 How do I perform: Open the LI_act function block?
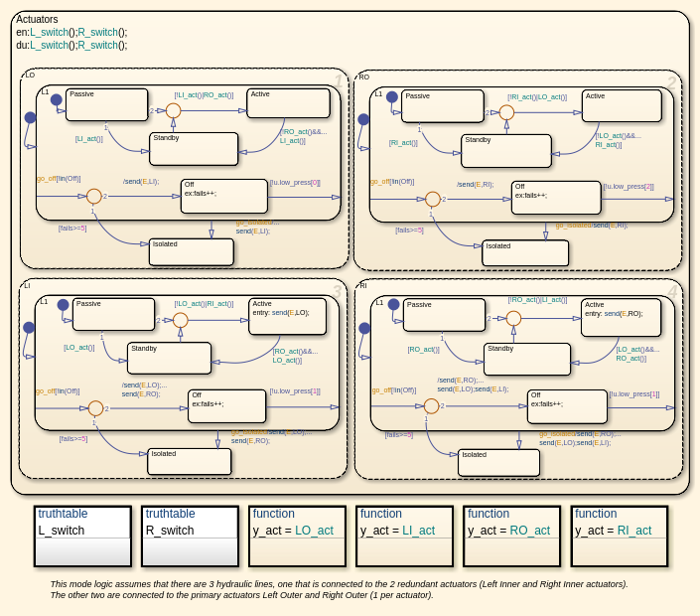(x=404, y=537)
